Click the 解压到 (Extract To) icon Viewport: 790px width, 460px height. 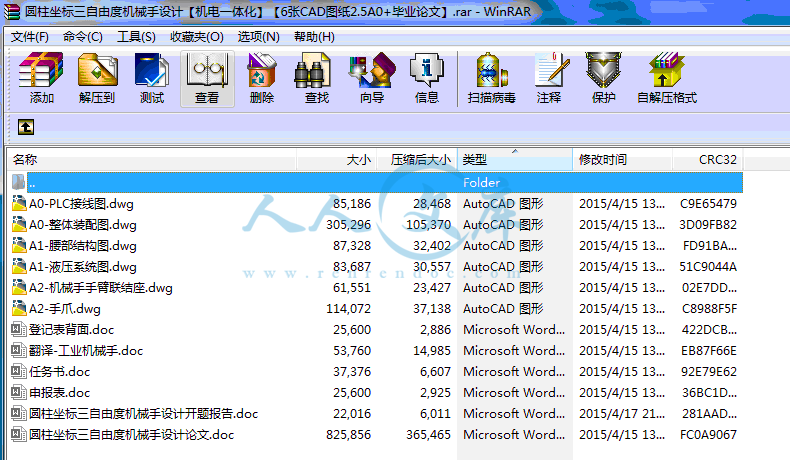(97, 78)
